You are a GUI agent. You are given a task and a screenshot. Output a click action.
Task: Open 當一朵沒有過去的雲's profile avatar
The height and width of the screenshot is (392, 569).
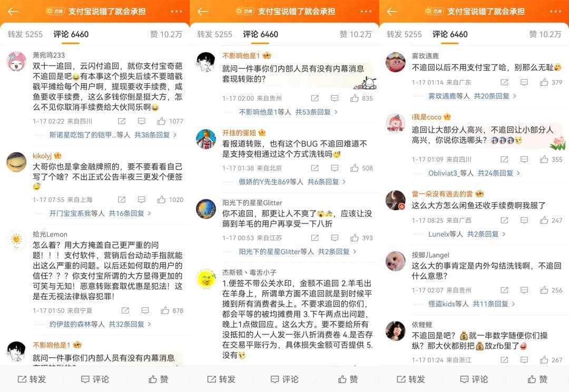pos(395,200)
